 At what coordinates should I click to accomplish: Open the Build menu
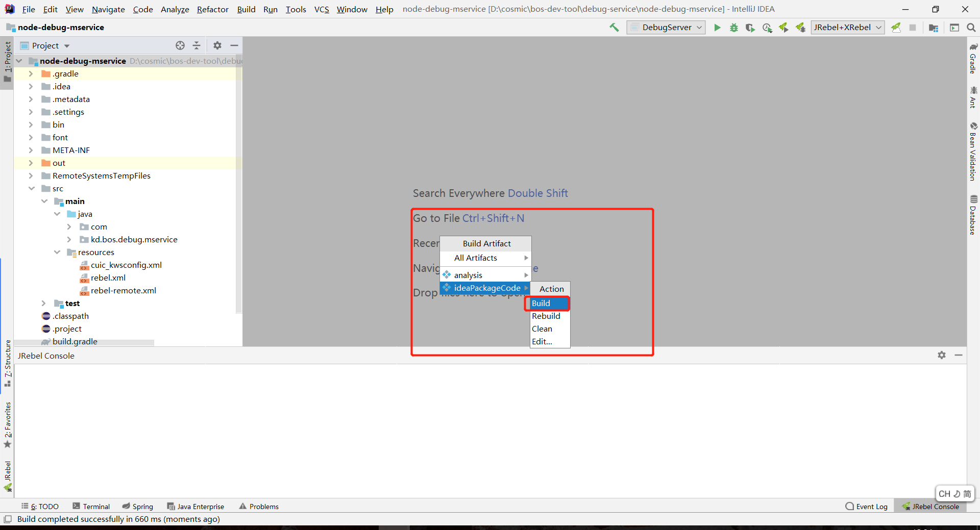pos(246,9)
